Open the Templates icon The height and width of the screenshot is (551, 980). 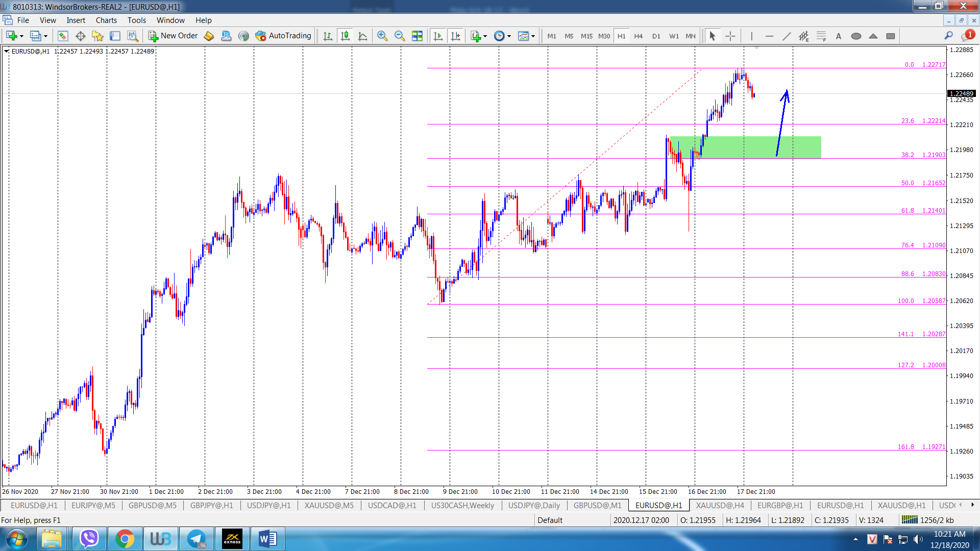(523, 36)
